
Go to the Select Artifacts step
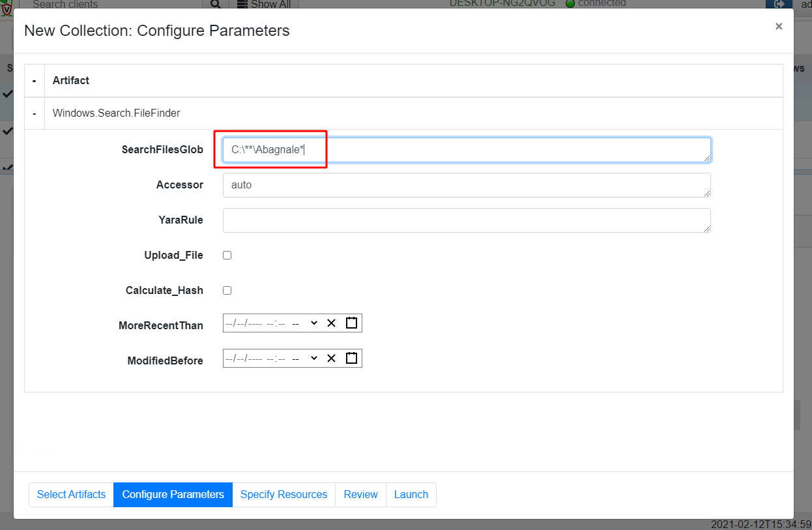coord(71,495)
